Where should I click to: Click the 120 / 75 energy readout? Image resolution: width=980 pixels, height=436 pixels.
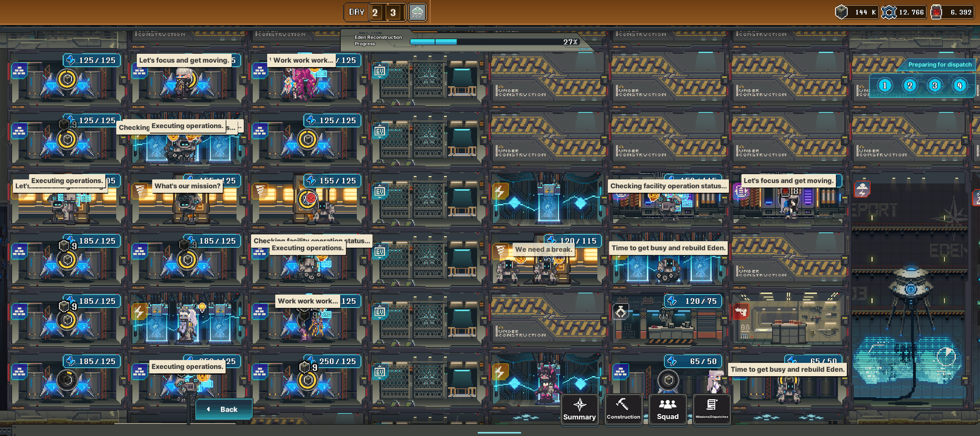[693, 301]
